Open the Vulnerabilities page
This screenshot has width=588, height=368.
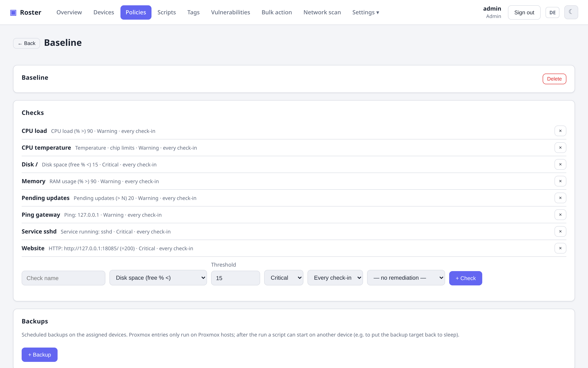pyautogui.click(x=231, y=12)
